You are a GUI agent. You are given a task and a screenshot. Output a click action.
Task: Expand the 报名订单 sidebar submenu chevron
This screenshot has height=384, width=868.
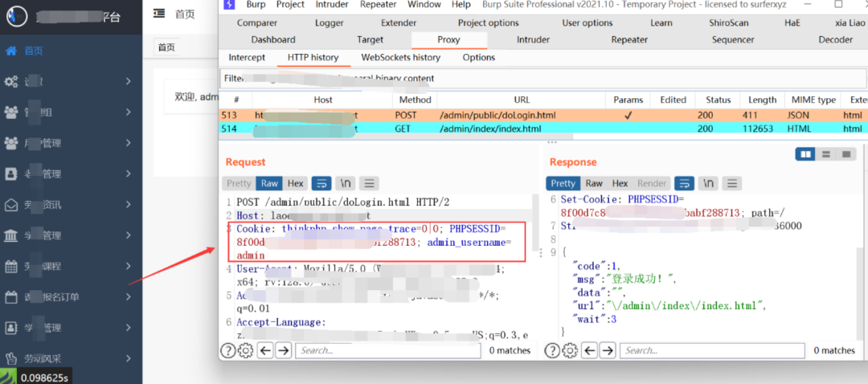tap(128, 297)
